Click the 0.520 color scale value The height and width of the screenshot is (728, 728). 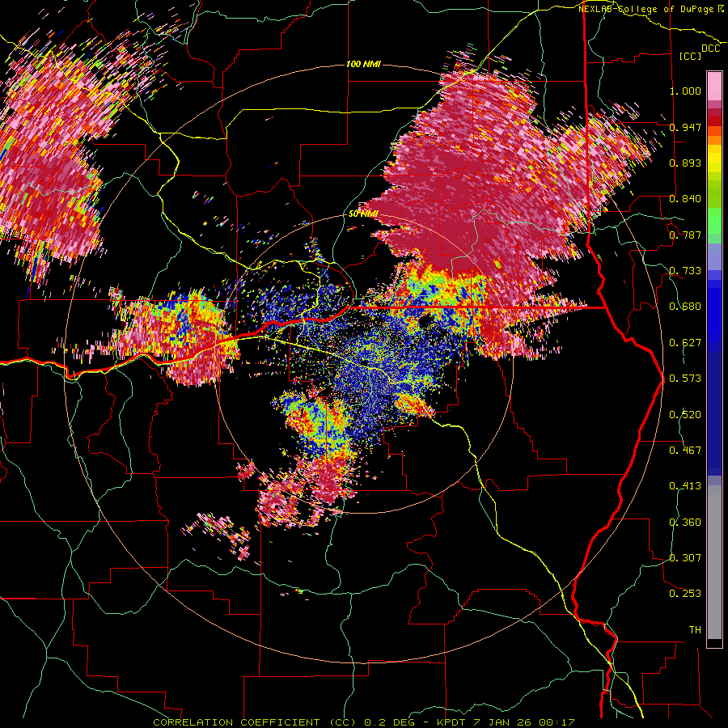click(x=685, y=415)
